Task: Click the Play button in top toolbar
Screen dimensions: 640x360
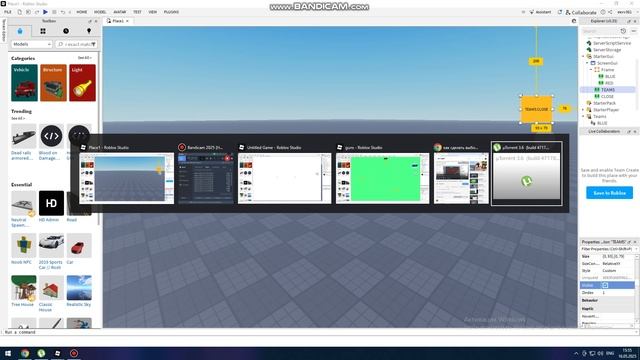Action: [x=45, y=12]
